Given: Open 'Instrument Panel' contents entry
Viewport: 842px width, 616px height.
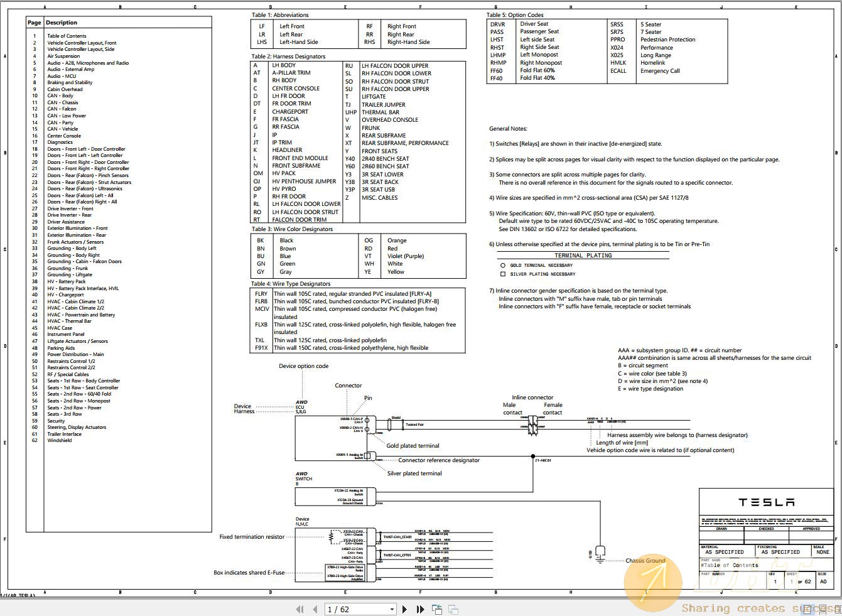Looking at the screenshot, I should pyautogui.click(x=65, y=334).
